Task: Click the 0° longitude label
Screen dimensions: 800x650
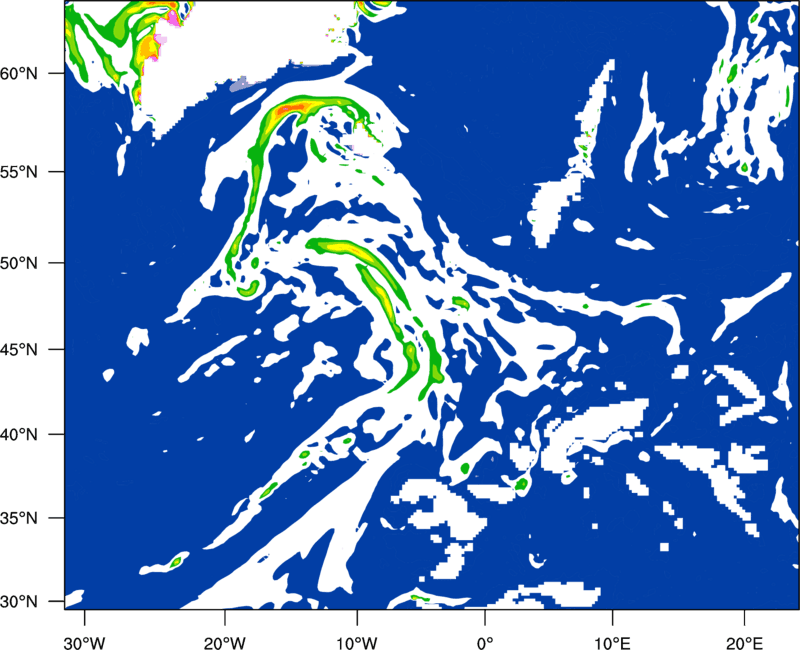Action: coord(485,643)
